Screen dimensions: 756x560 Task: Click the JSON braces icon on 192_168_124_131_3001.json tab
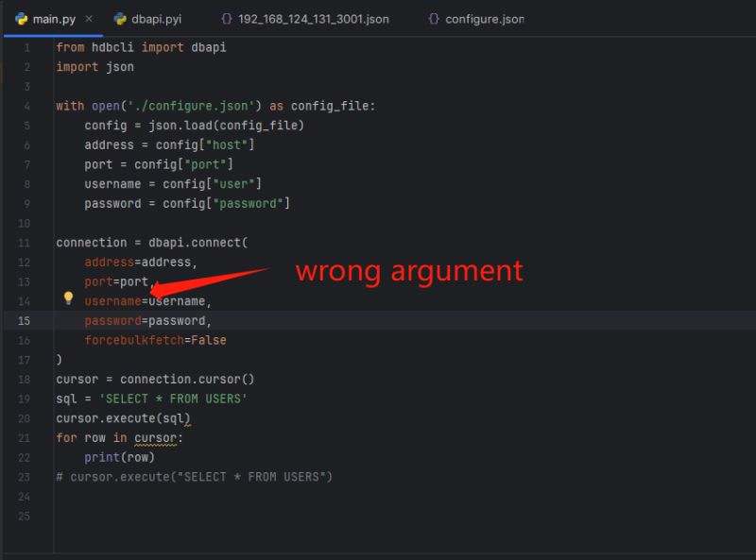(227, 19)
